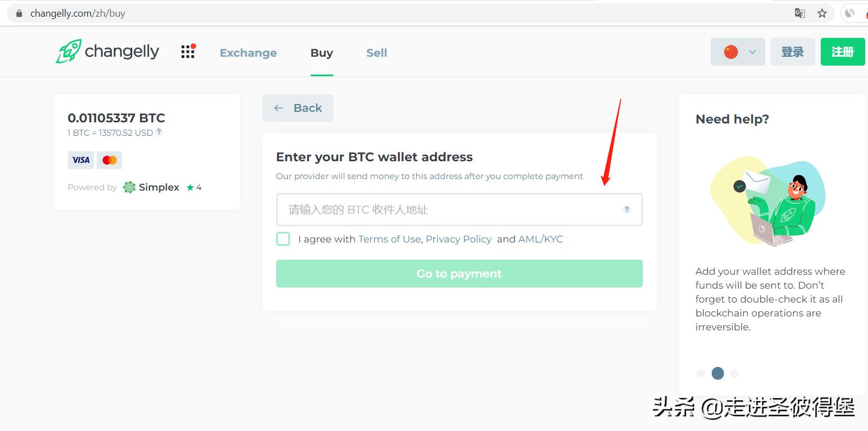Click the Mastercard icon
The width and height of the screenshot is (868, 431).
pos(109,160)
